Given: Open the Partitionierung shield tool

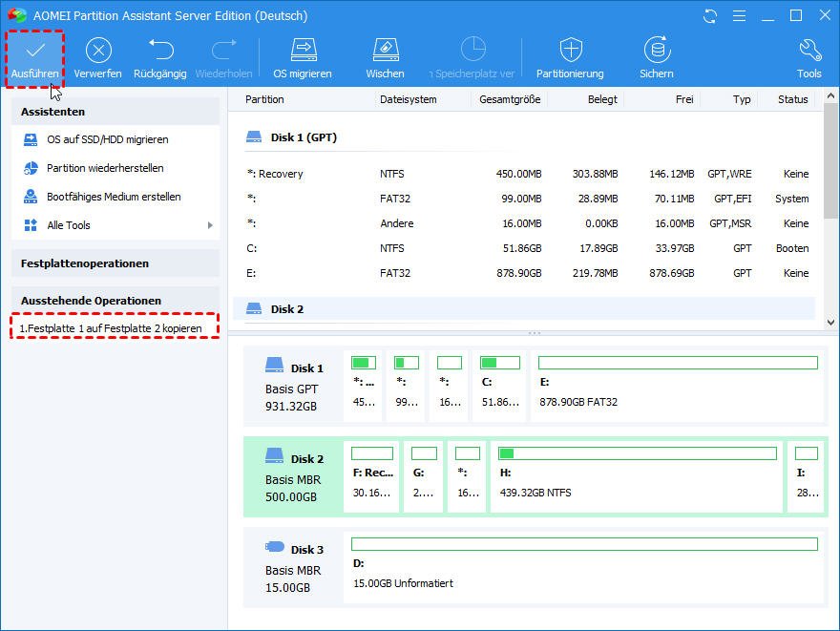Looking at the screenshot, I should pyautogui.click(x=570, y=51).
